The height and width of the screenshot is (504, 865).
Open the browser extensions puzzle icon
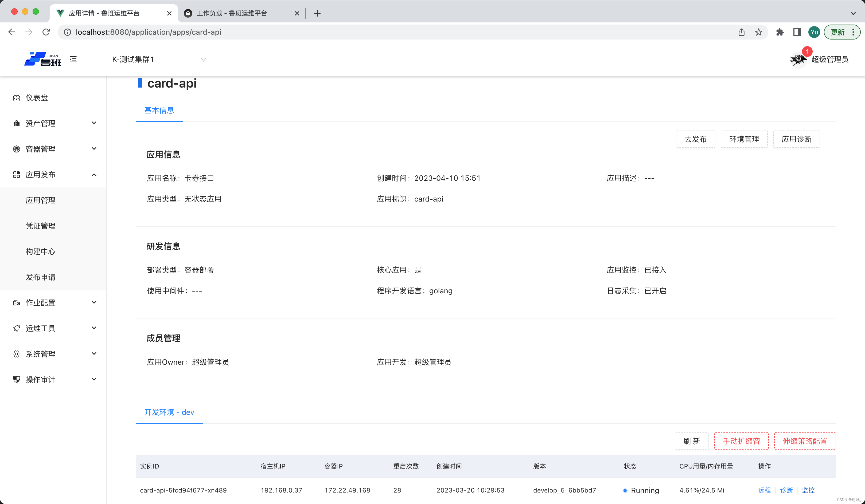[x=780, y=32]
